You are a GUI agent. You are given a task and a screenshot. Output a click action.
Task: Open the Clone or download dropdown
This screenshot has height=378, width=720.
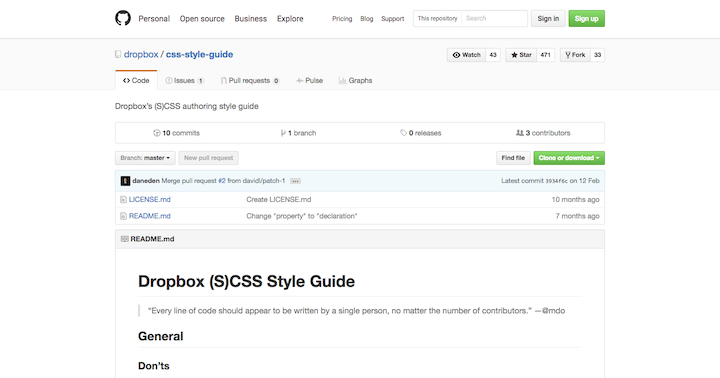pyautogui.click(x=569, y=158)
